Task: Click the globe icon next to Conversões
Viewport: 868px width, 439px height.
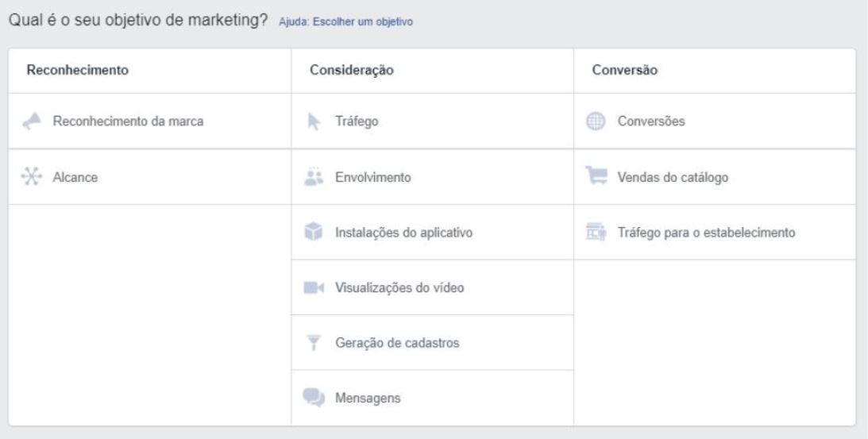Action: pos(596,121)
